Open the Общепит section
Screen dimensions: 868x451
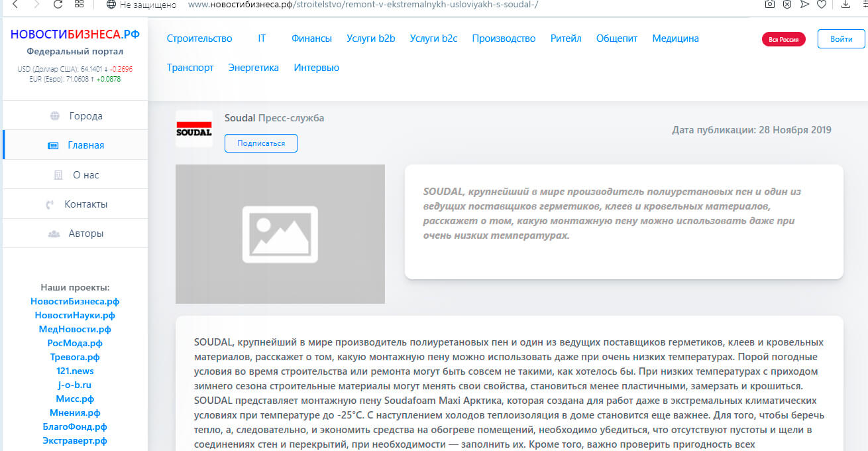[617, 38]
